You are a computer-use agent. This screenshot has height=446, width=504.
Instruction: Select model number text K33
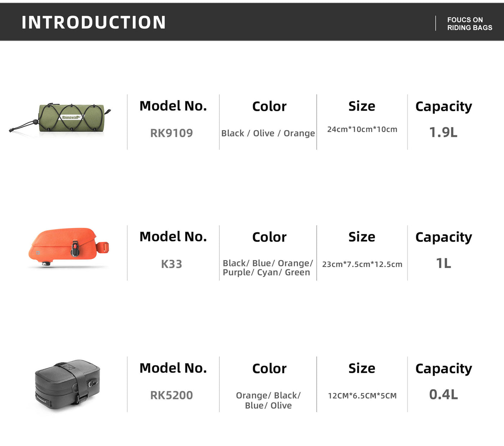171,264
